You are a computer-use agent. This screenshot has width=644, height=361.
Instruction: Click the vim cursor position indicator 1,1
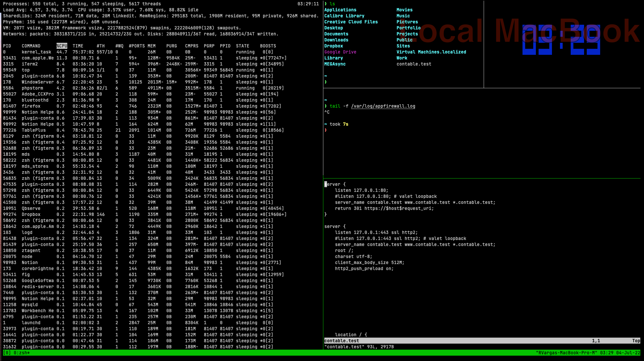tap(596, 341)
